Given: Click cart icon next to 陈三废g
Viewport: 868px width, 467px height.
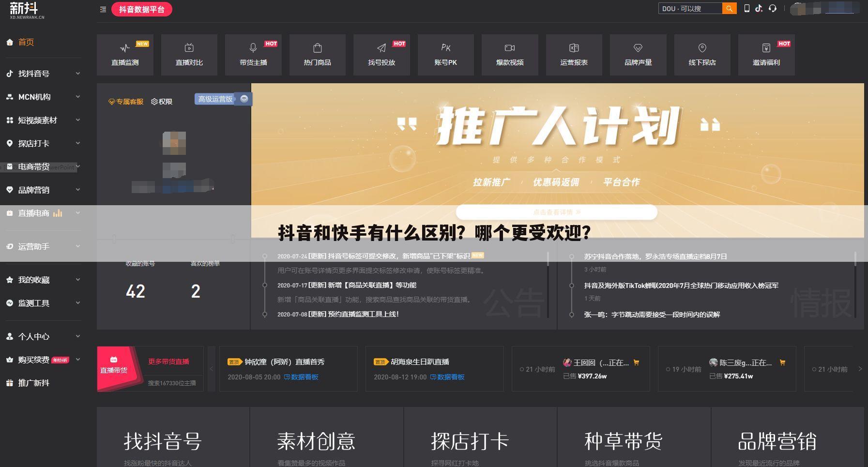Looking at the screenshot, I should [782, 362].
